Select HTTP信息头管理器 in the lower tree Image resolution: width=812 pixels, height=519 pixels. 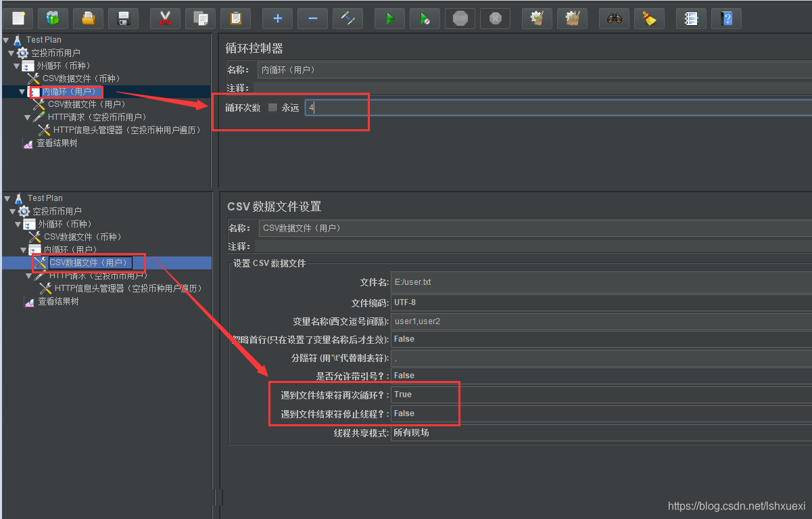(128, 288)
